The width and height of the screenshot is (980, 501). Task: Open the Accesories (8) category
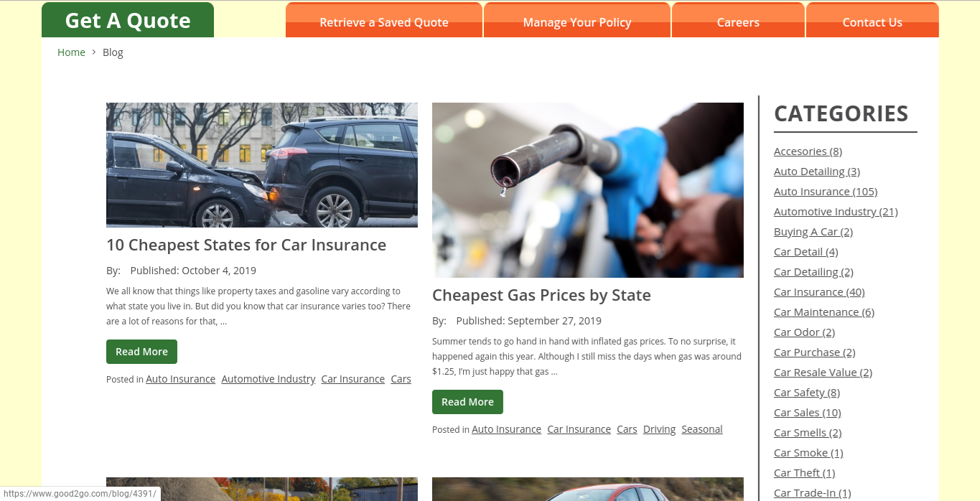808,151
